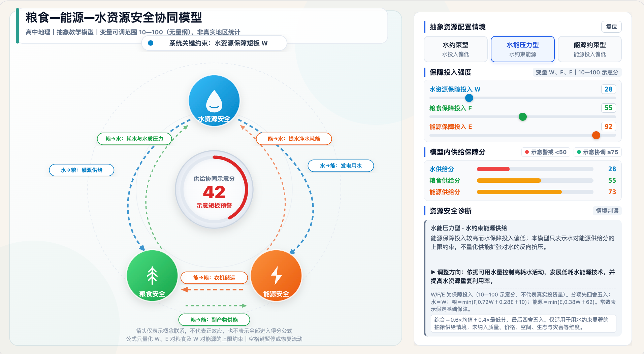Select the 能源约束型 scenario
Viewport: 644px width, 354px height.
(589, 49)
